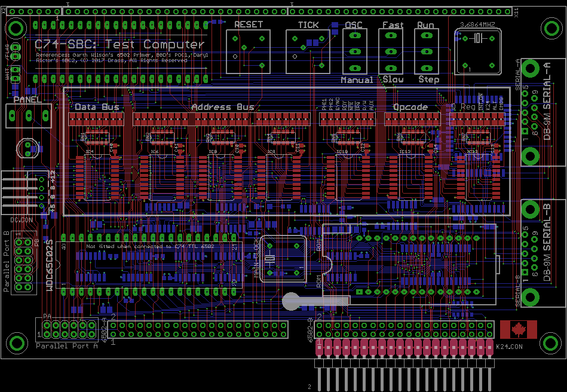Select the SERIAL-B DB-9M connector
The width and height of the screenshot is (567, 392).
pos(541,251)
